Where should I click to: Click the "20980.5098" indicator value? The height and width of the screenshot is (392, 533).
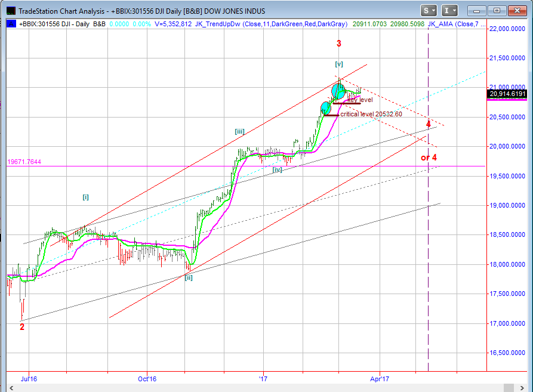pyautogui.click(x=407, y=24)
